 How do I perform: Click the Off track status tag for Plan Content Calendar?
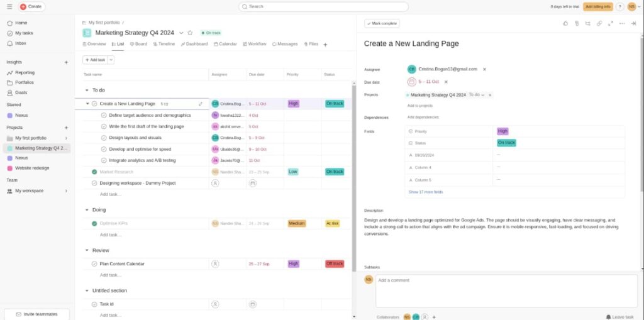(x=335, y=263)
